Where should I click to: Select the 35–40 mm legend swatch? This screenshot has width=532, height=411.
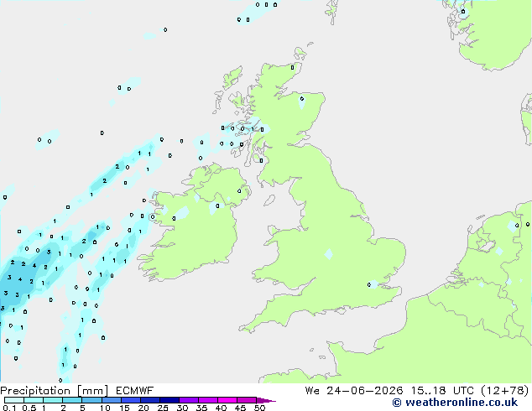(207, 400)
